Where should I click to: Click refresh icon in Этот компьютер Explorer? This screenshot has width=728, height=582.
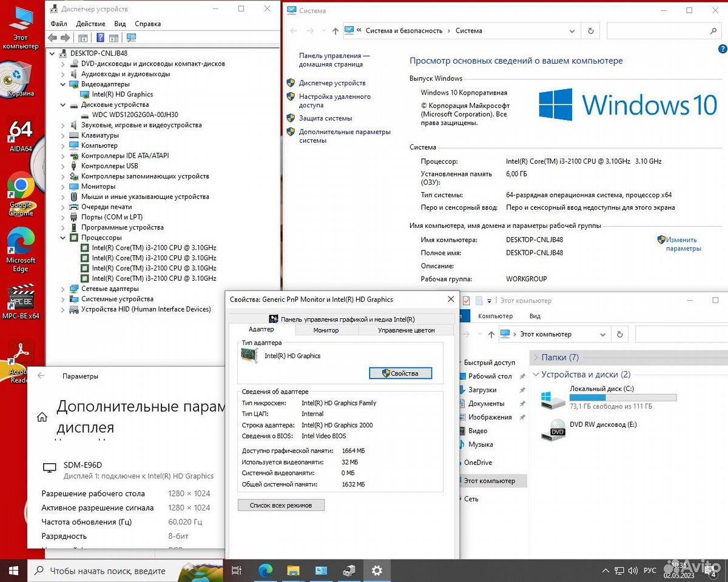pyautogui.click(x=619, y=334)
